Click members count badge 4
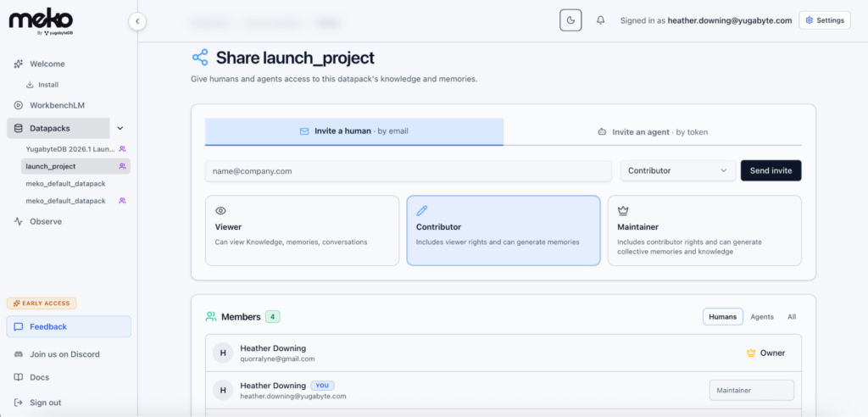 (272, 317)
